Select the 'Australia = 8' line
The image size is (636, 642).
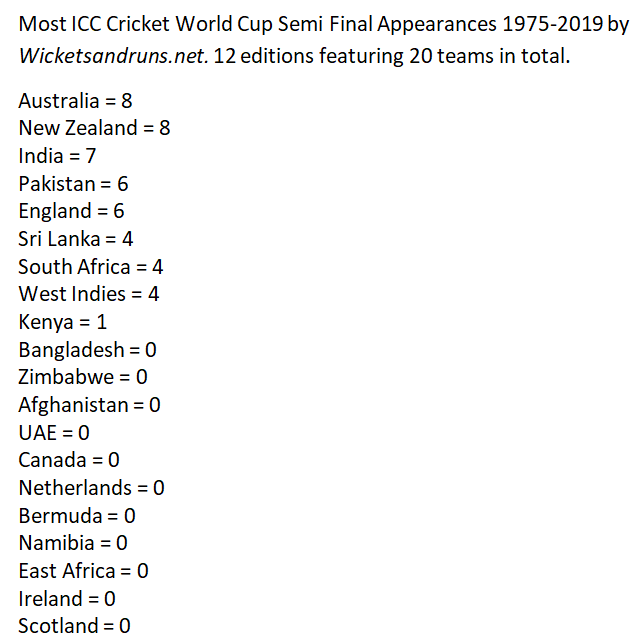coord(75,101)
